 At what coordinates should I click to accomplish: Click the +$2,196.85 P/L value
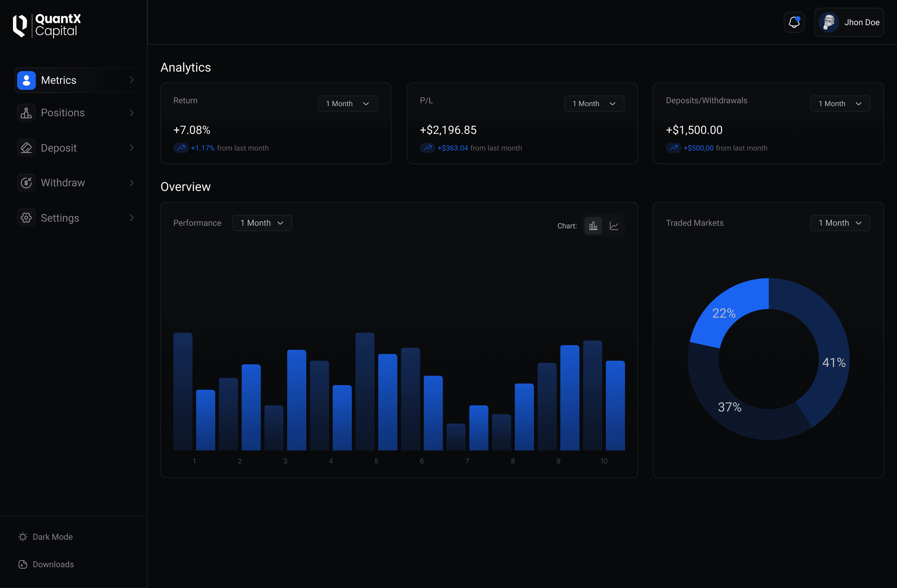coord(448,130)
